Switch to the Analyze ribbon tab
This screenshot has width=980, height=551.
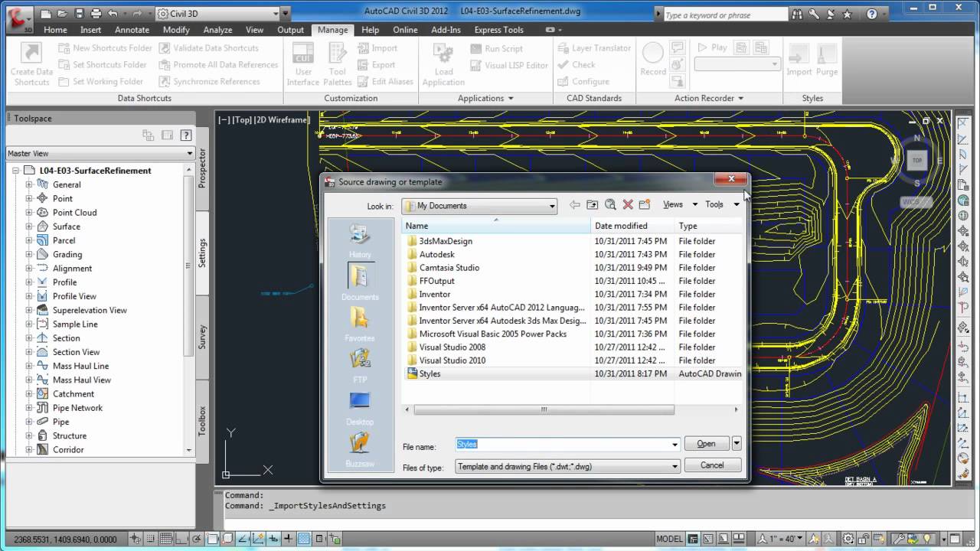(217, 30)
